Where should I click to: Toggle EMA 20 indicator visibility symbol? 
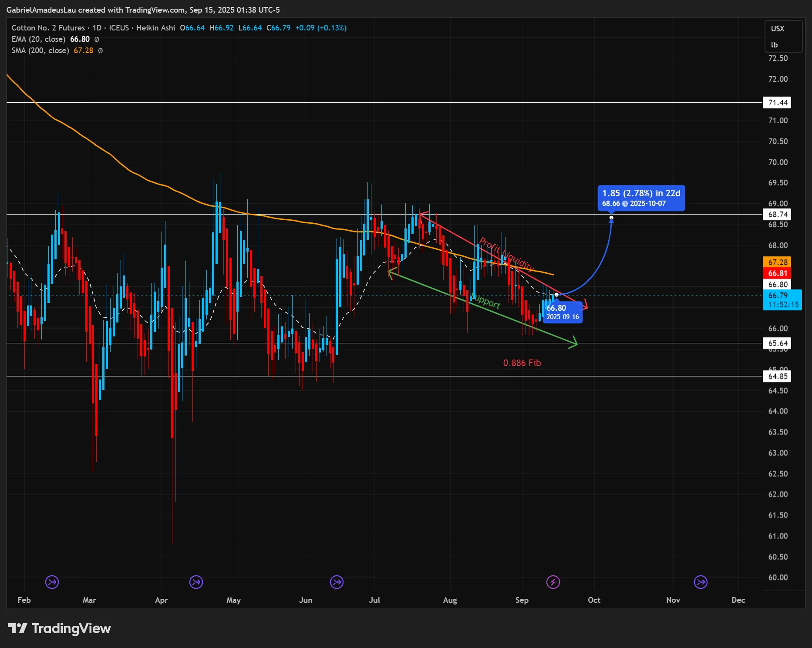click(97, 39)
